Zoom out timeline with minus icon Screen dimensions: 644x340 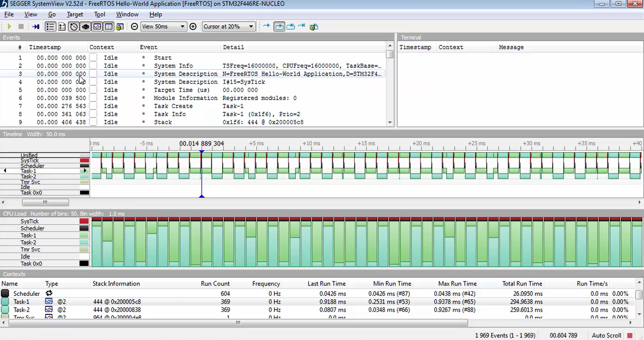pyautogui.click(x=134, y=27)
